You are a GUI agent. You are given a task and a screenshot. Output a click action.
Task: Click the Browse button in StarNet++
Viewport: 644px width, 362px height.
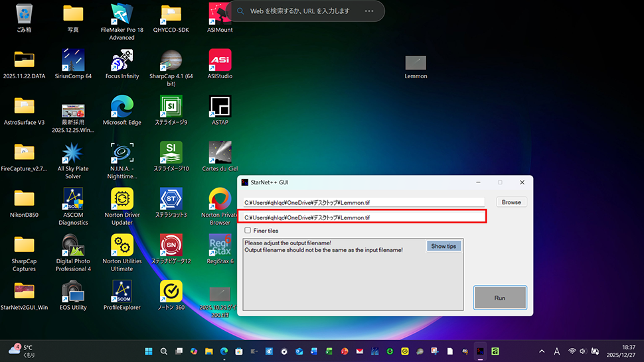(x=511, y=202)
